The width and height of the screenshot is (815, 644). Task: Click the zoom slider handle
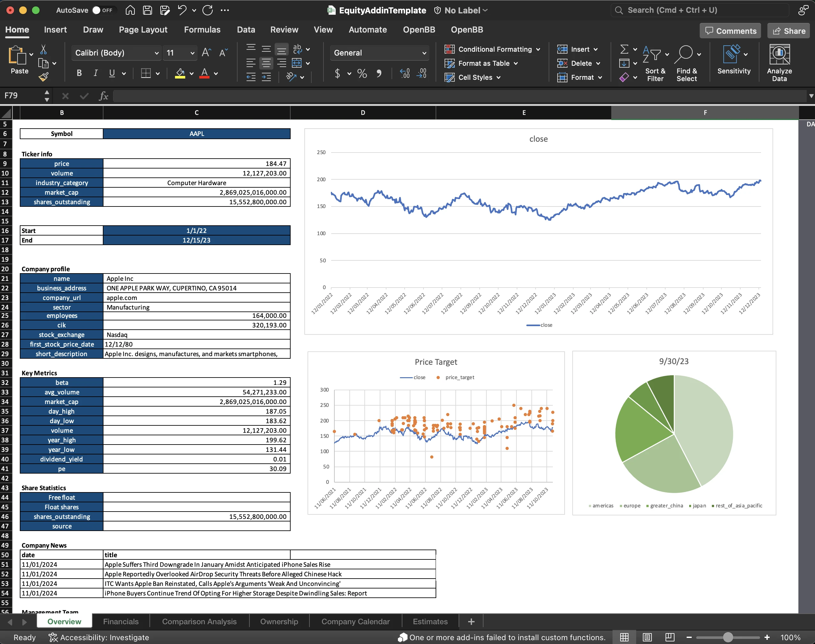(x=728, y=637)
